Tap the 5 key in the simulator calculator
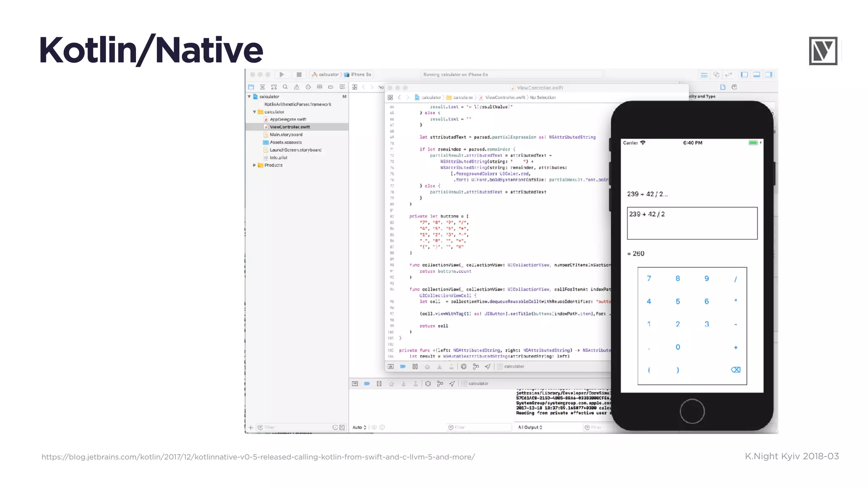Screen dimensions: 868x488 click(678, 302)
